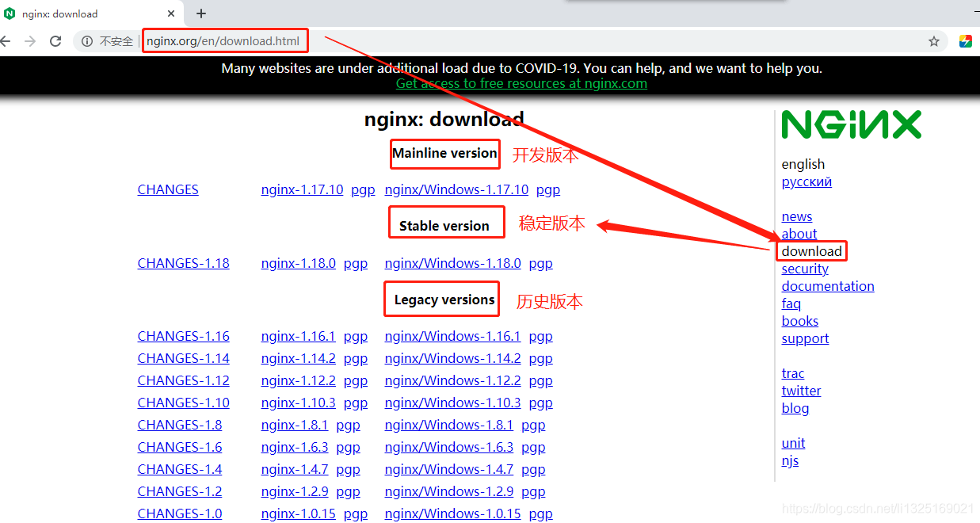Open CHANGES-1.10 link
Image resolution: width=980 pixels, height=523 pixels.
pos(184,403)
